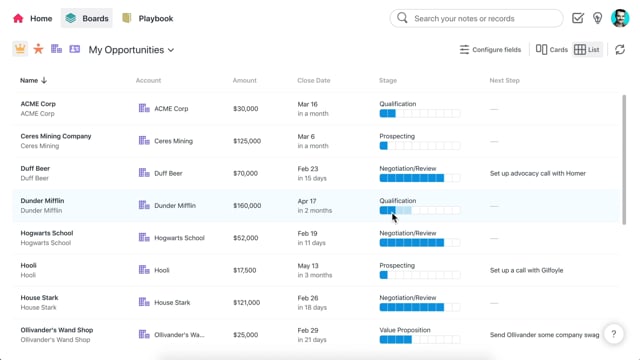Screen dimensions: 640x360
Task: Select the accounts building board icon
Action: (x=56, y=49)
